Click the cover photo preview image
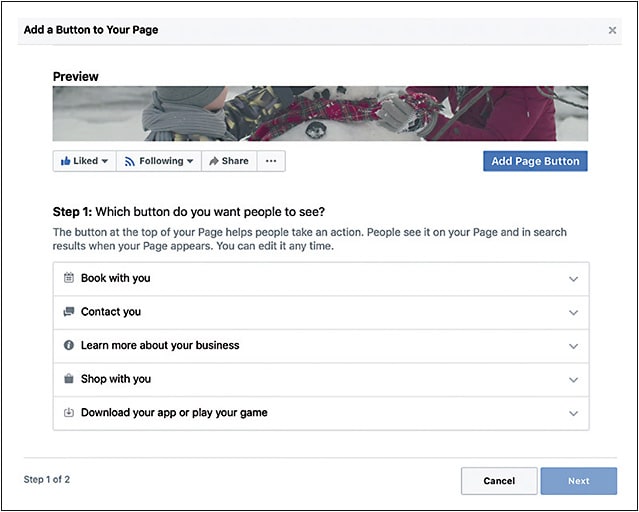 coord(320,113)
